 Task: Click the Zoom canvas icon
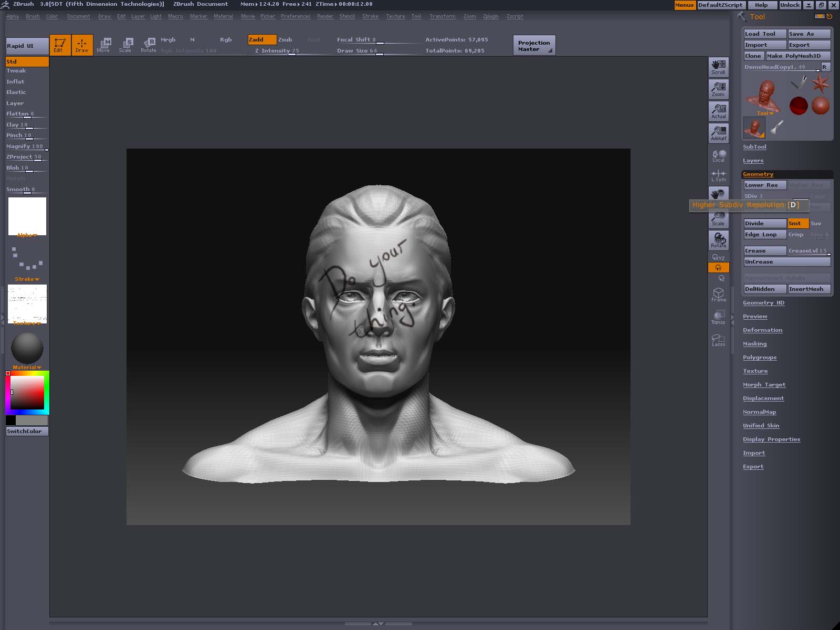tap(718, 89)
